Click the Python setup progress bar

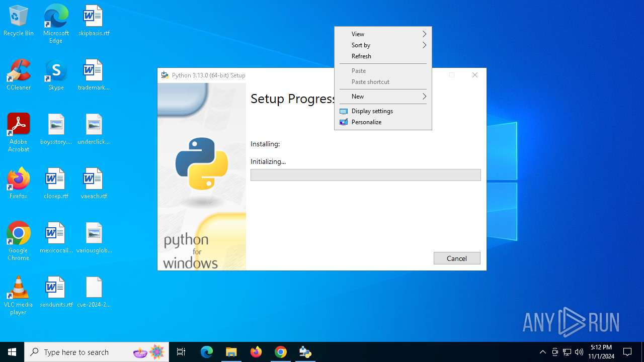(366, 175)
